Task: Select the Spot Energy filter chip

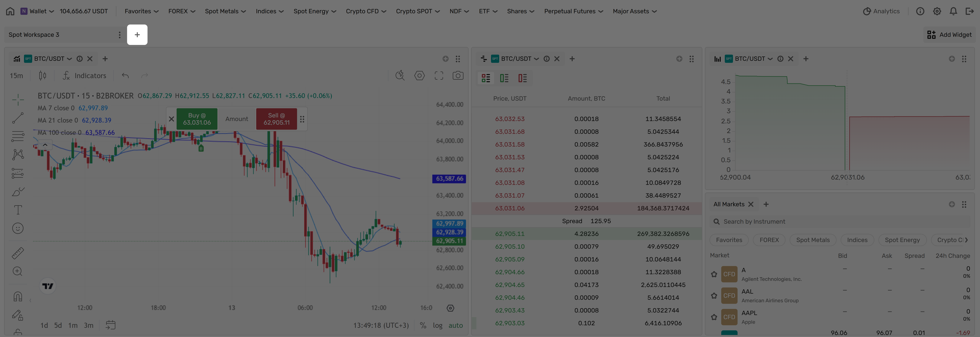Action: point(902,240)
